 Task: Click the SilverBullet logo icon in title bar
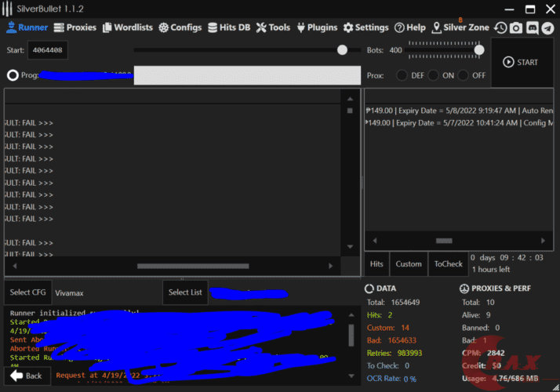point(7,9)
